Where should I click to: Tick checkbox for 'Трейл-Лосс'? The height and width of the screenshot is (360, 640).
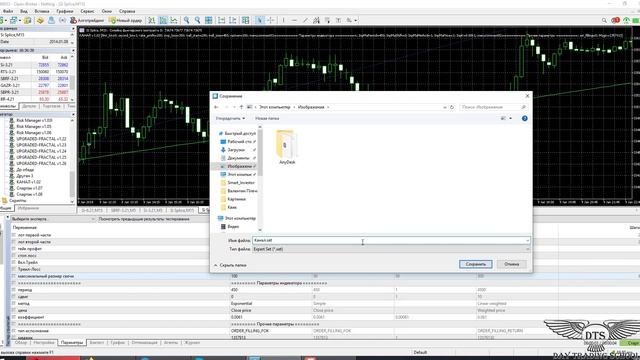(x=14, y=269)
